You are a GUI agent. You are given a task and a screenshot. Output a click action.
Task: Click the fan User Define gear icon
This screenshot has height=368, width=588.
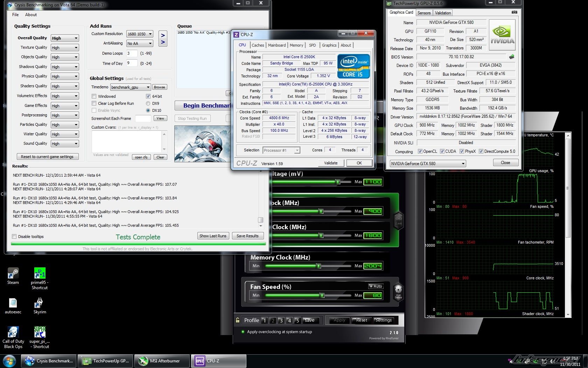[x=398, y=291]
